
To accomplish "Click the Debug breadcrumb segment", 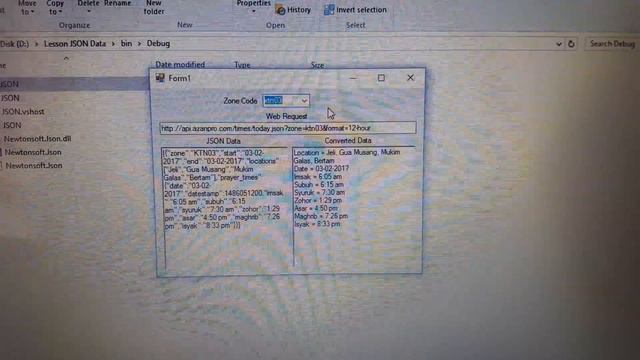I will click(158, 43).
